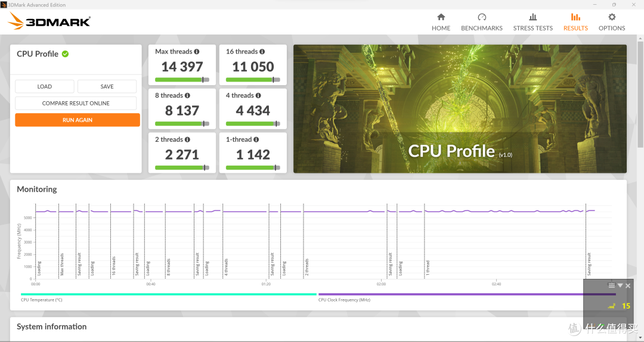The width and height of the screenshot is (644, 342).
Task: Click the 4 threads score bar
Action: coord(253,123)
